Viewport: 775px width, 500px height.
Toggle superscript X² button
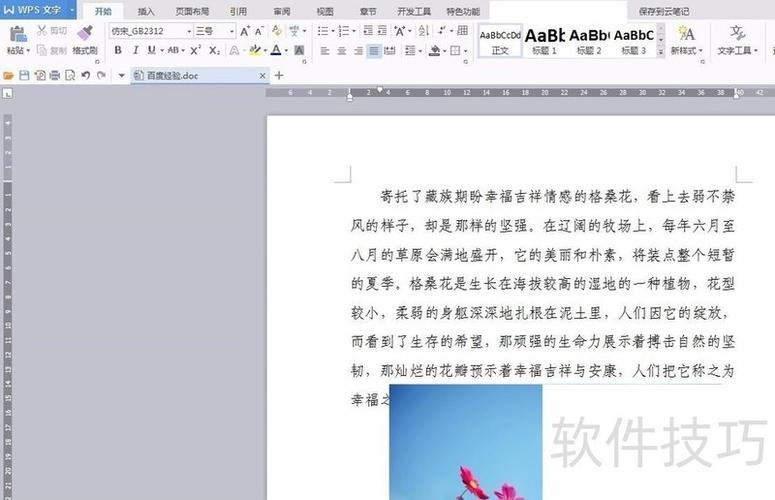[x=195, y=50]
